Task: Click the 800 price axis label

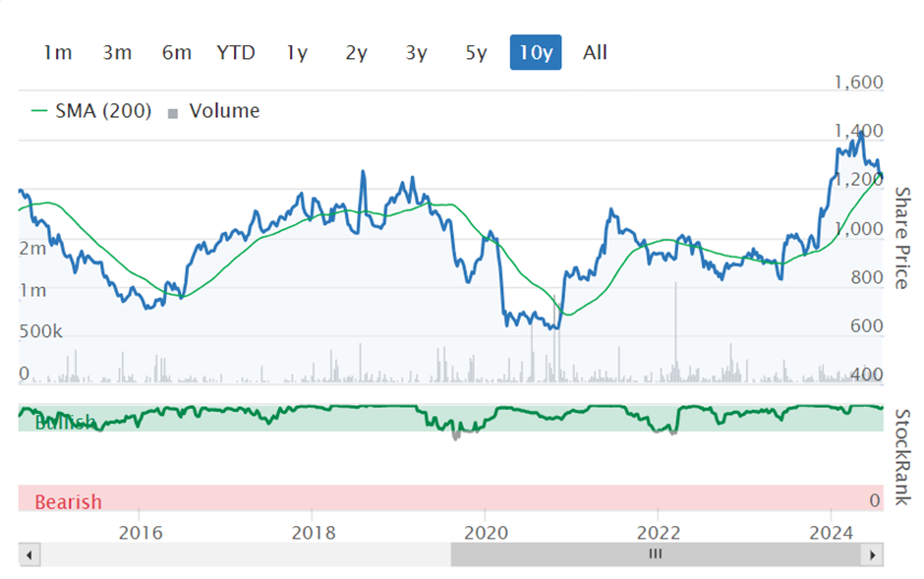Action: click(866, 277)
